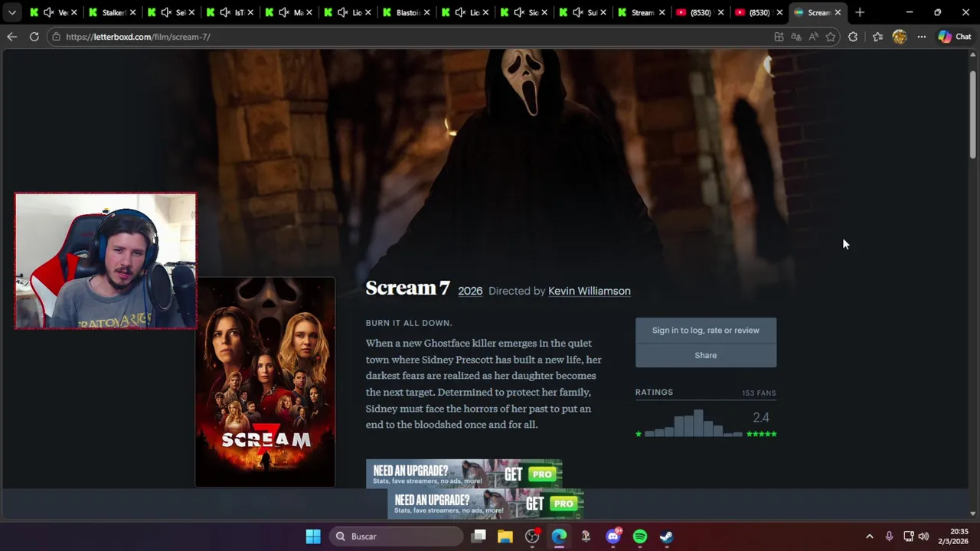
Task: Mute the 'Sel' tab speaker icon
Action: (x=166, y=12)
